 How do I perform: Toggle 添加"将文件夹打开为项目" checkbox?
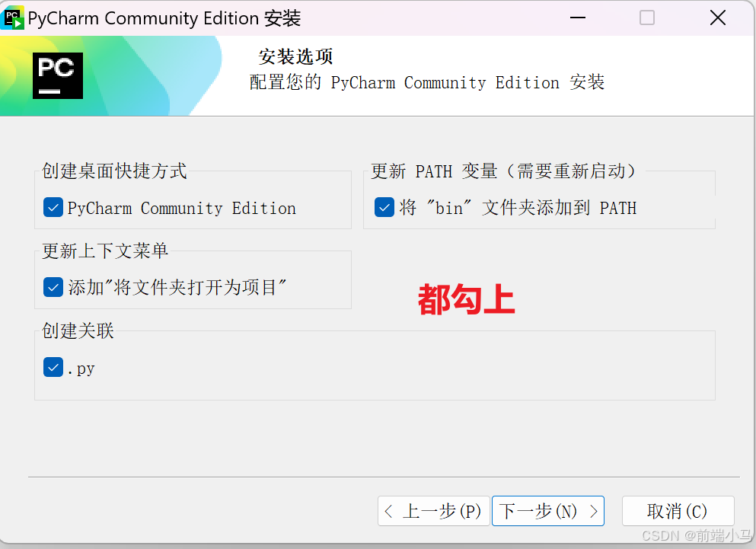click(53, 287)
